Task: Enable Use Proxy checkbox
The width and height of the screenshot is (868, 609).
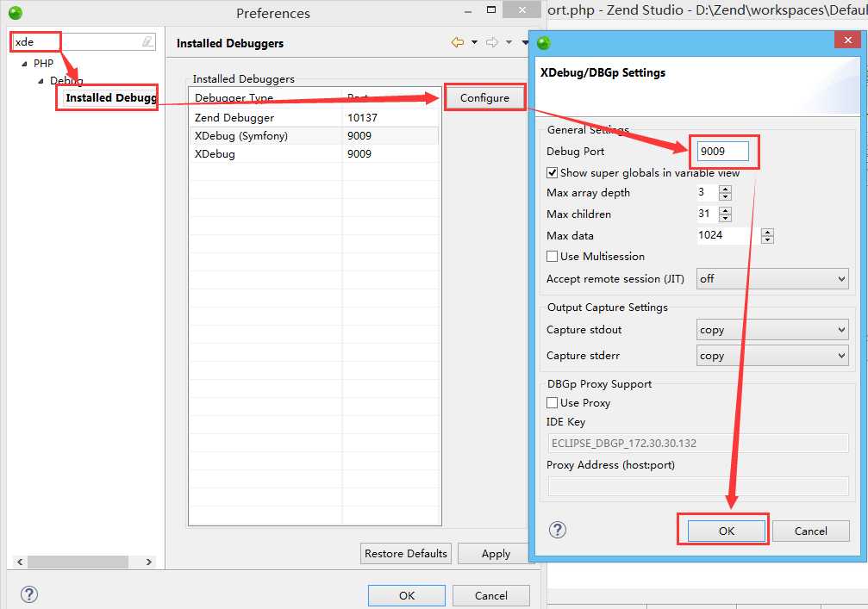Action: pyautogui.click(x=552, y=402)
